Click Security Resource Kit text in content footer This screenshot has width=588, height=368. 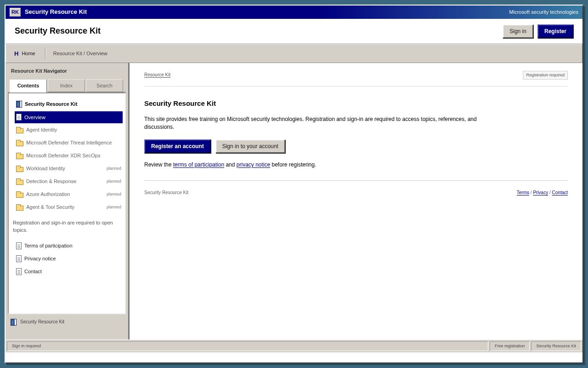[166, 192]
